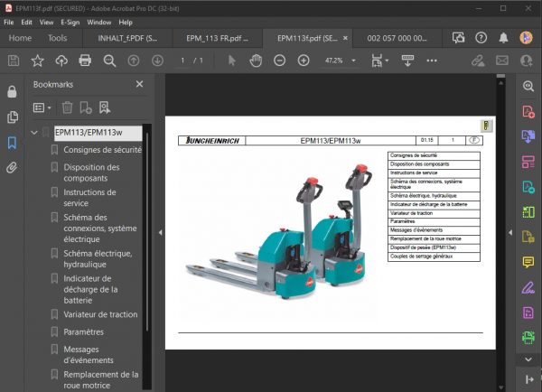This screenshot has height=392, width=542.
Task: Open the Edit menu
Action: click(x=26, y=22)
